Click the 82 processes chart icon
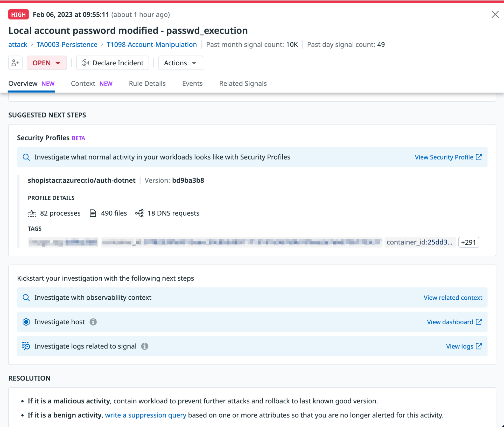Screen dimensions: 504x427 coord(32,213)
